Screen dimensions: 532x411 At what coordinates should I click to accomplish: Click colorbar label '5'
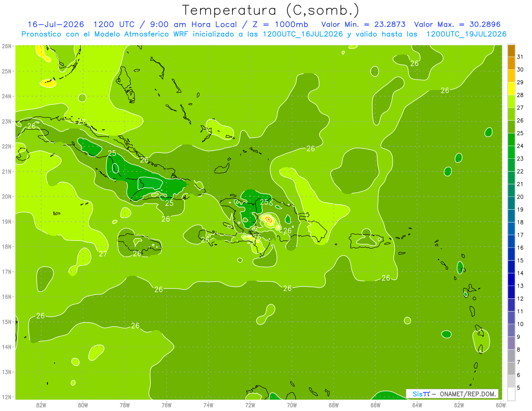[x=519, y=388]
